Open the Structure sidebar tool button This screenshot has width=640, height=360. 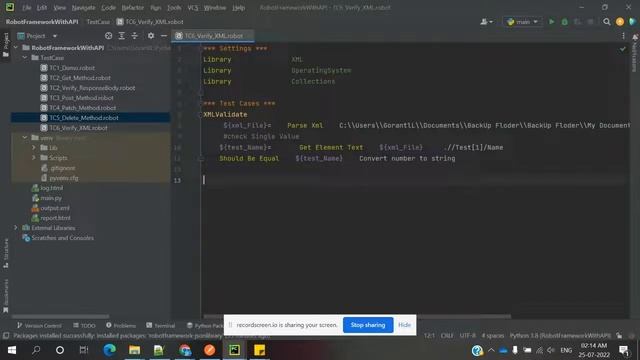click(6, 253)
